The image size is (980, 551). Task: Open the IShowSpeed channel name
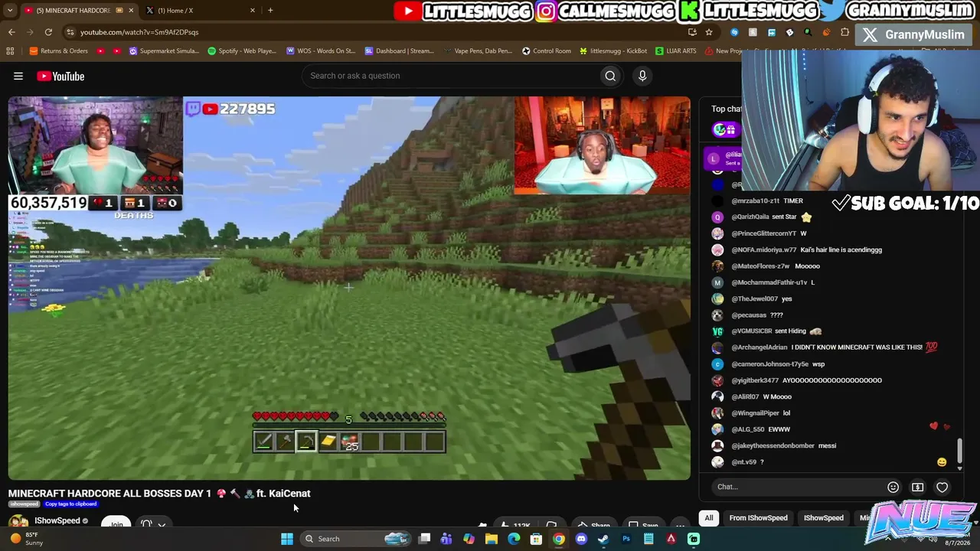(57, 521)
